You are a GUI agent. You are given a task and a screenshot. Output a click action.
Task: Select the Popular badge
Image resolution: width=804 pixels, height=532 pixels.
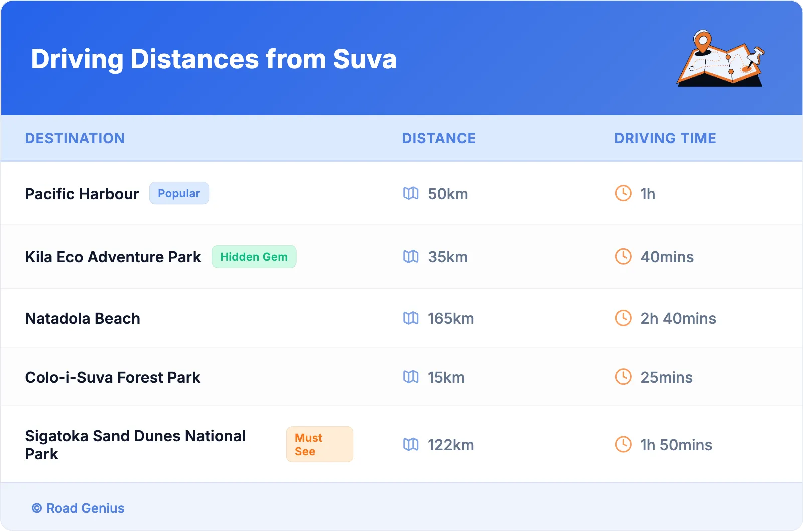point(179,193)
